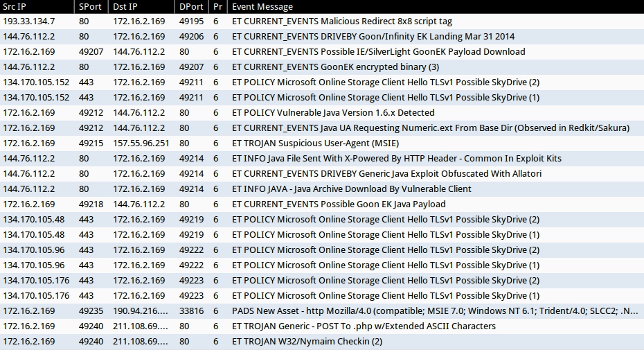Viewport: 644px width, 350px height.
Task: Sort by the Event Message column header
Action: [x=262, y=6]
